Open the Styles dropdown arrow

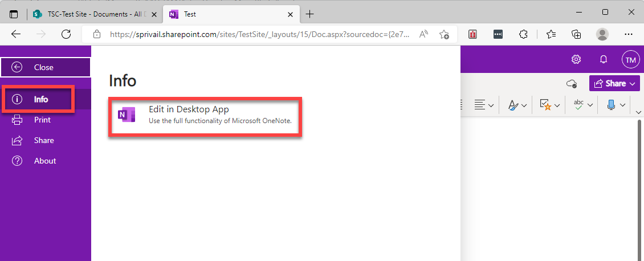pos(524,105)
